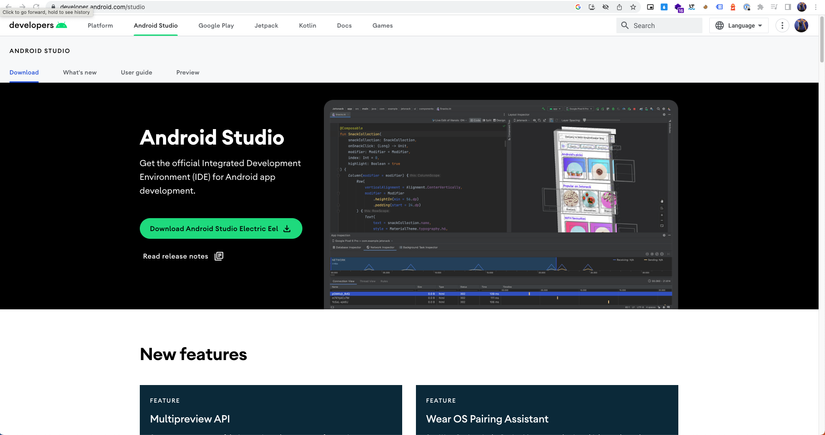Bookmark this page with the star icon

click(633, 7)
